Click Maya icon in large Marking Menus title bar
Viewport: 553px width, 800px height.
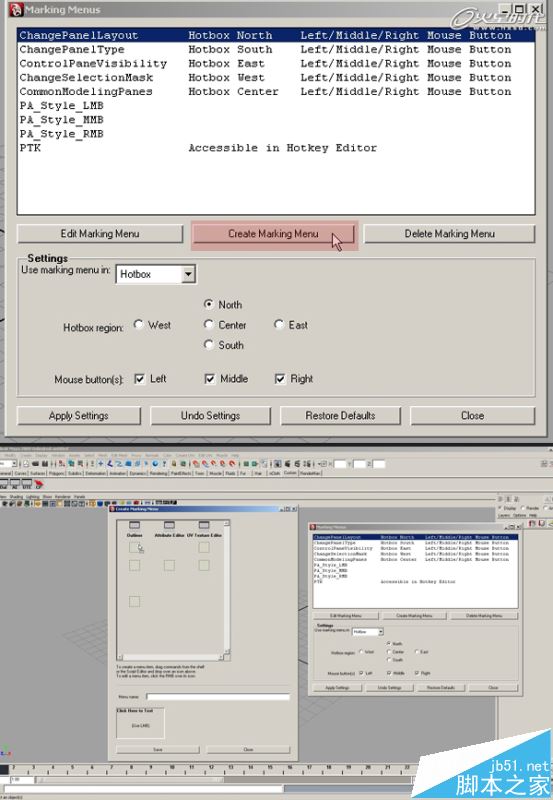(16, 9)
